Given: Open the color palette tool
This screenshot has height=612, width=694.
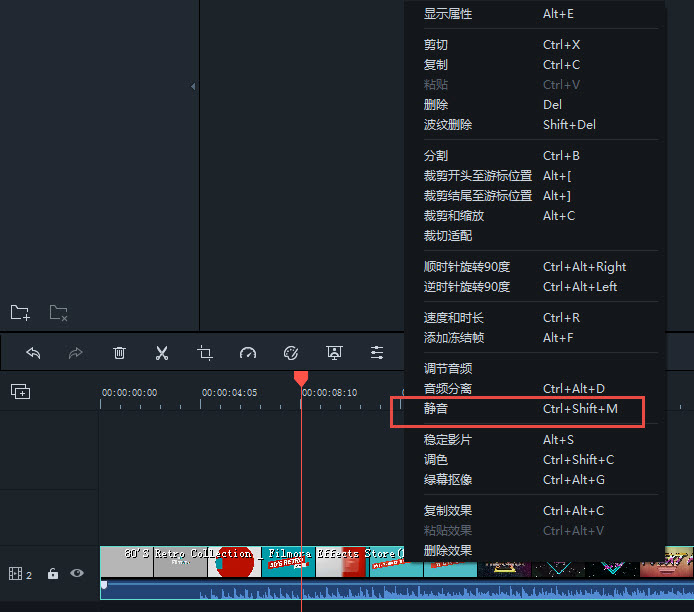Looking at the screenshot, I should click(291, 353).
